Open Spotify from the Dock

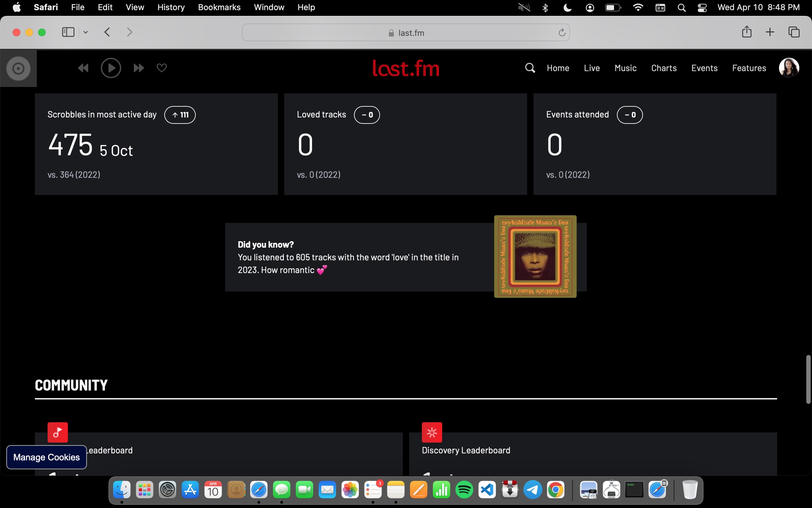click(464, 490)
